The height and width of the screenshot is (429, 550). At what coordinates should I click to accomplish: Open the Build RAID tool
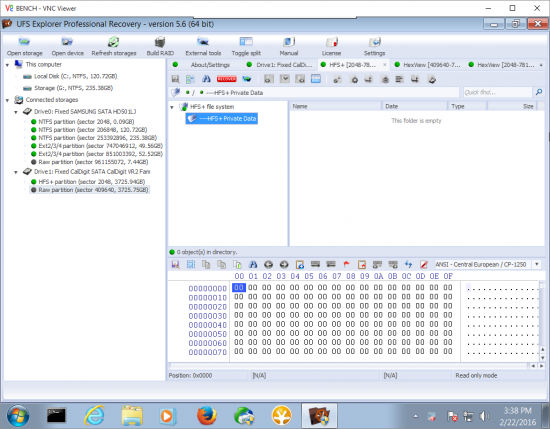160,46
